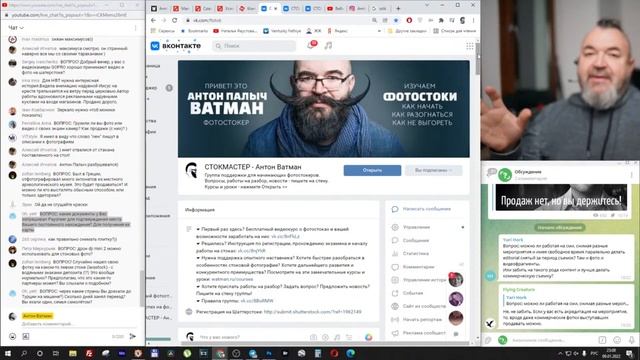
Task: Open the Shutterstock registration link
Action: pos(312,312)
